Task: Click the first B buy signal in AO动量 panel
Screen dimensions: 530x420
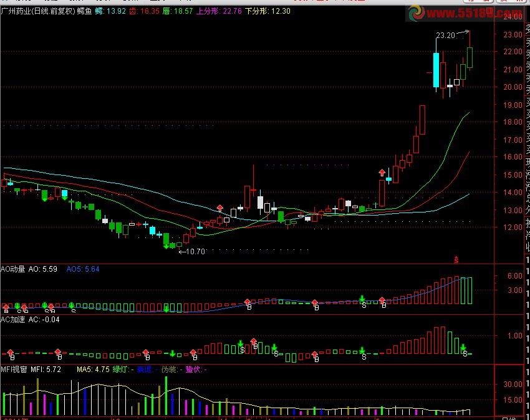Action: click(x=6, y=310)
